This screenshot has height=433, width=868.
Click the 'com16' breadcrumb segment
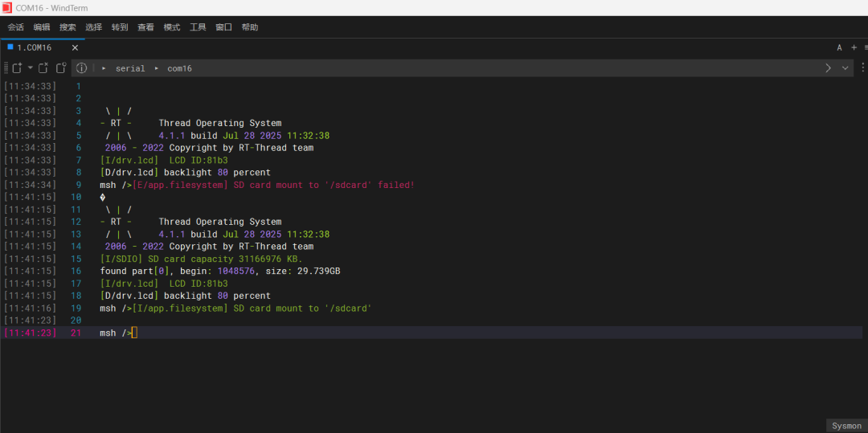[x=179, y=68]
